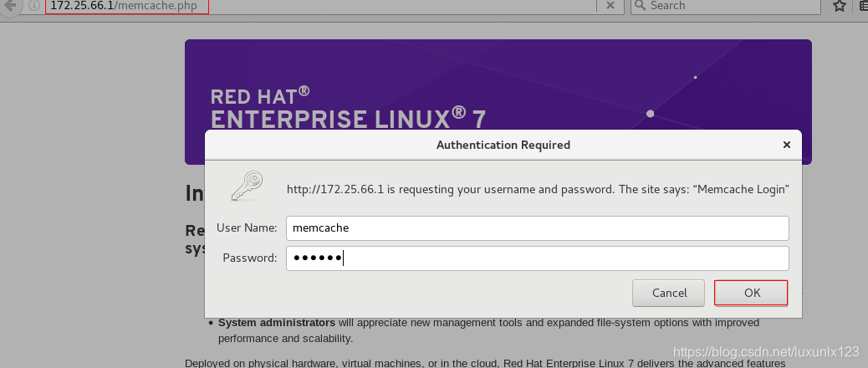Open site information via the info icon
This screenshot has height=368, width=868.
tap(34, 6)
